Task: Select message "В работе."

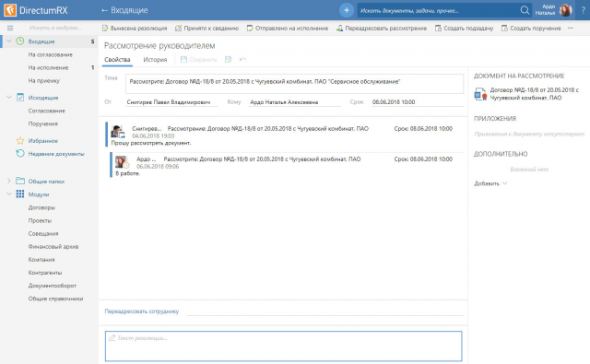Action: point(127,173)
